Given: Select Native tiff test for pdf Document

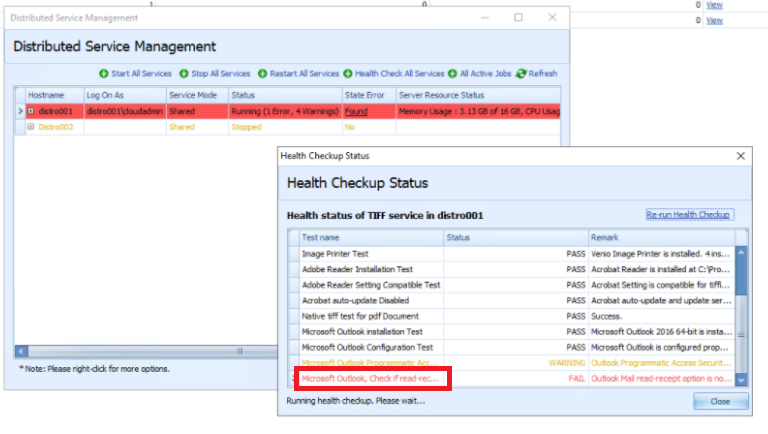Looking at the screenshot, I should [x=512, y=316].
